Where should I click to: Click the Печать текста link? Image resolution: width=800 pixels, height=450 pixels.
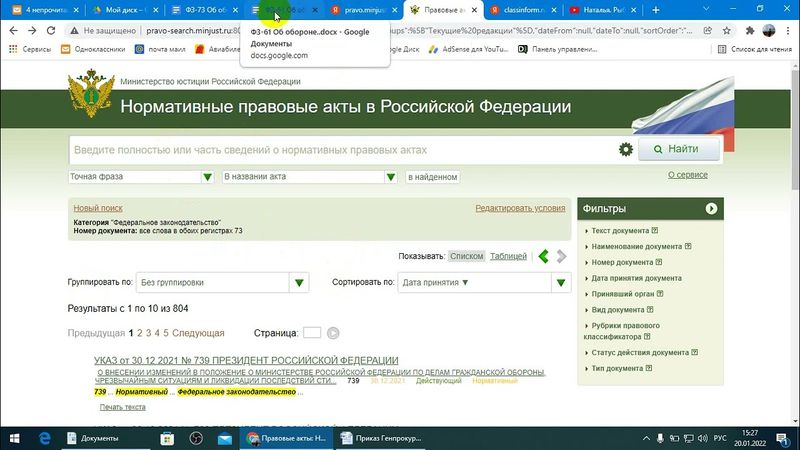tap(122, 407)
